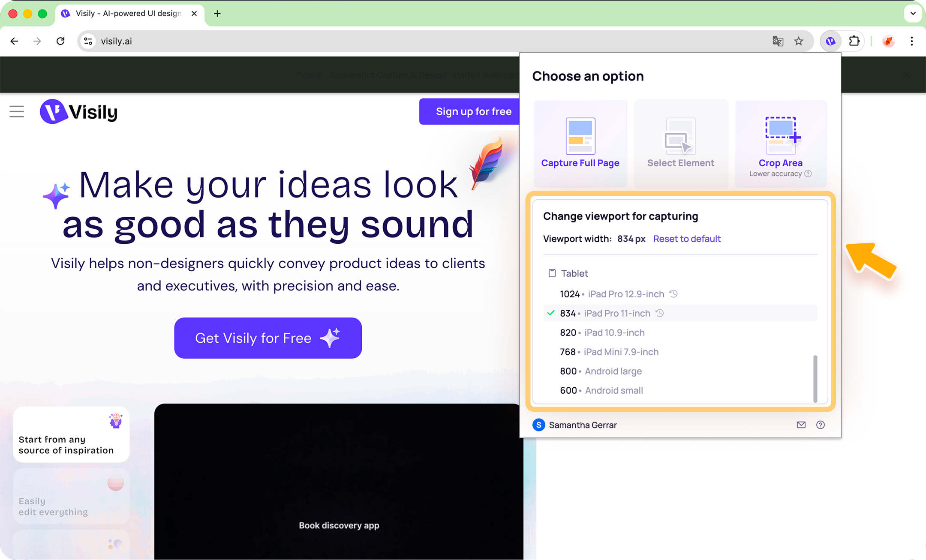Select 768 iPad Mini 7.9-inch viewport
926x560 pixels.
pyautogui.click(x=680, y=352)
